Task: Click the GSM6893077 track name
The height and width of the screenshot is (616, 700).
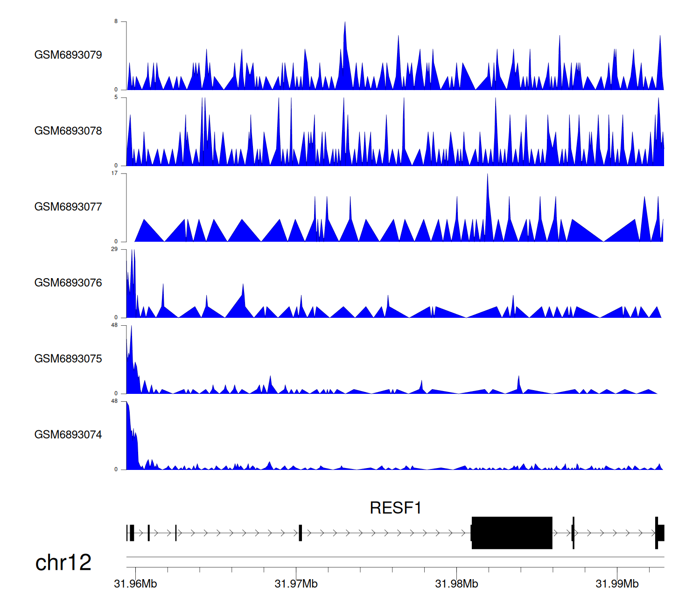Action: pos(68,207)
